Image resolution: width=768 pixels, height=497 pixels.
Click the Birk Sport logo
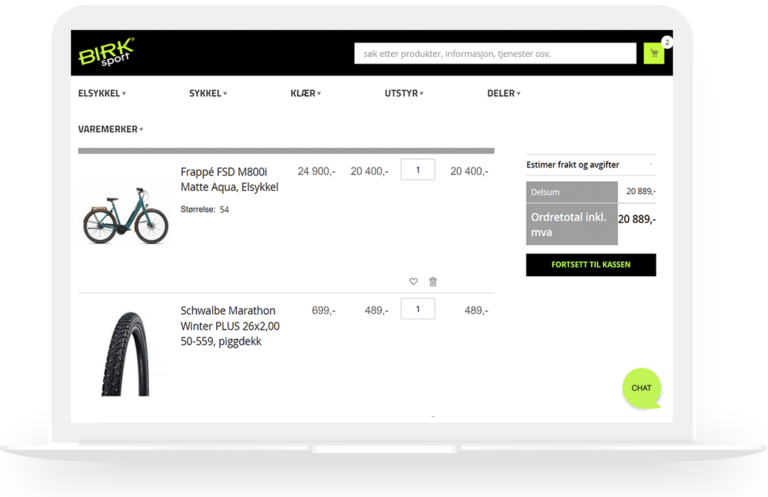pos(106,53)
